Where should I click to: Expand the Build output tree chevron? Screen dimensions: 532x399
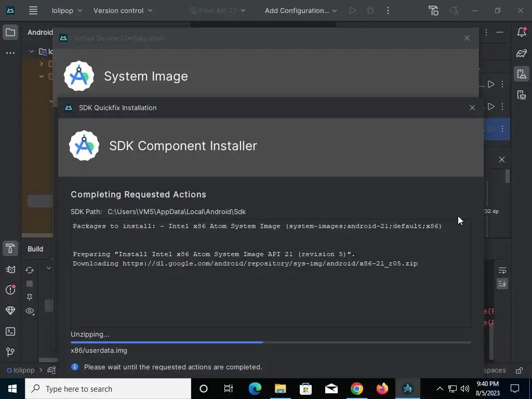[49, 268]
